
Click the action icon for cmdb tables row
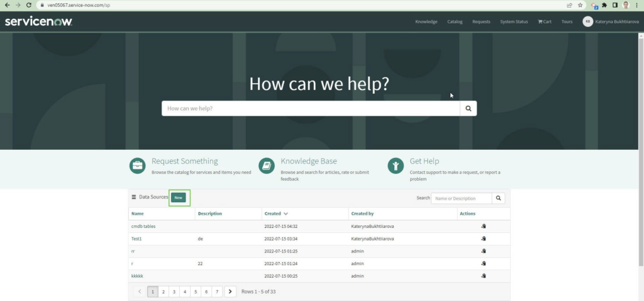[x=484, y=226]
